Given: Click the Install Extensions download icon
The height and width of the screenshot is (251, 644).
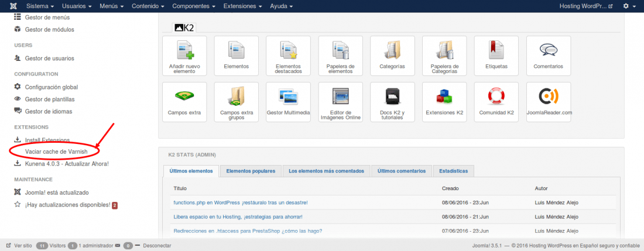Looking at the screenshot, I should (17, 139).
